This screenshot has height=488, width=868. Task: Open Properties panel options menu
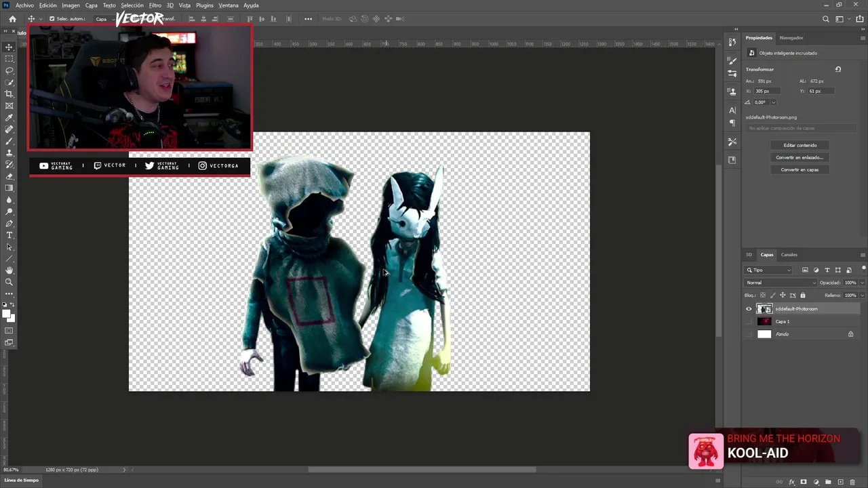[x=863, y=38]
